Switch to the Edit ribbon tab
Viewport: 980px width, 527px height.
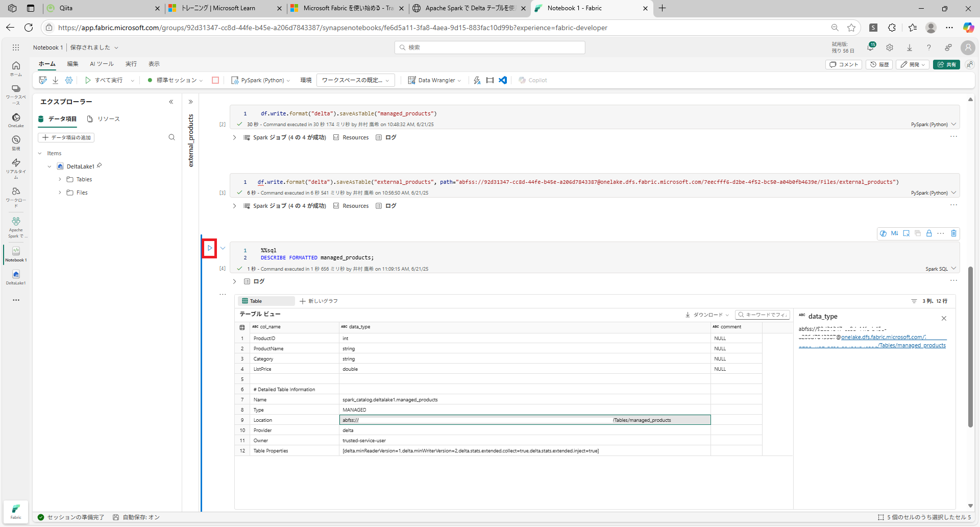pyautogui.click(x=73, y=64)
